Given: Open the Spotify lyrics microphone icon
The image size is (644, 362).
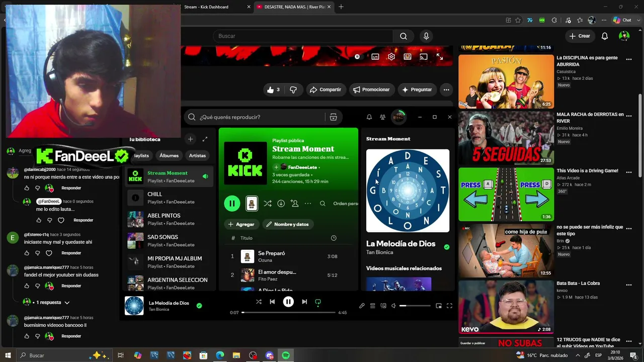Looking at the screenshot, I should (362, 306).
